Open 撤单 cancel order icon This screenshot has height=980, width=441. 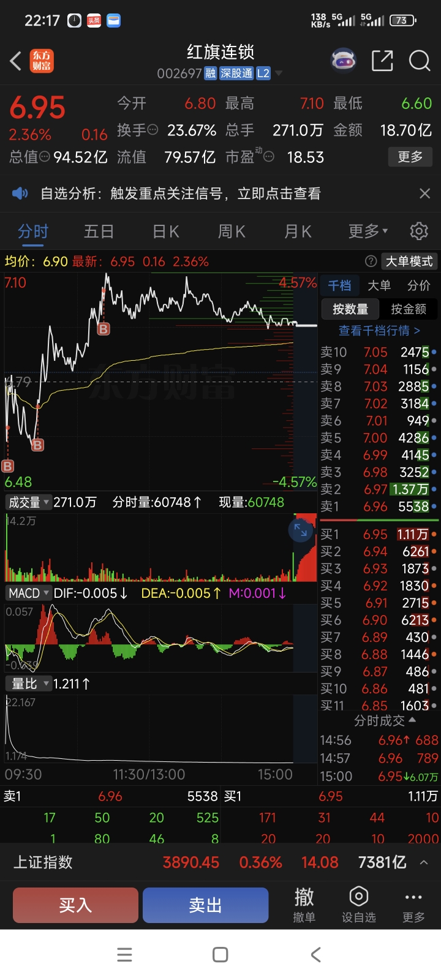pos(304,905)
